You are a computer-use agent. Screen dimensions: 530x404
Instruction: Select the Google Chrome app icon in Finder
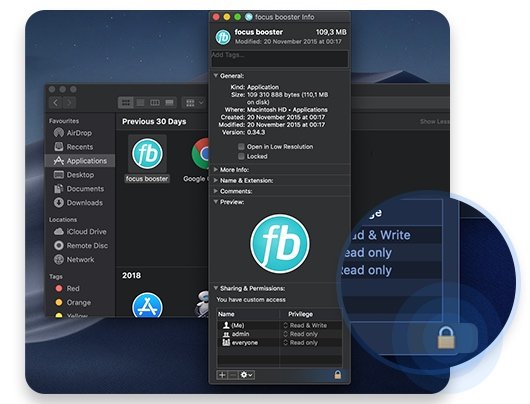point(200,154)
